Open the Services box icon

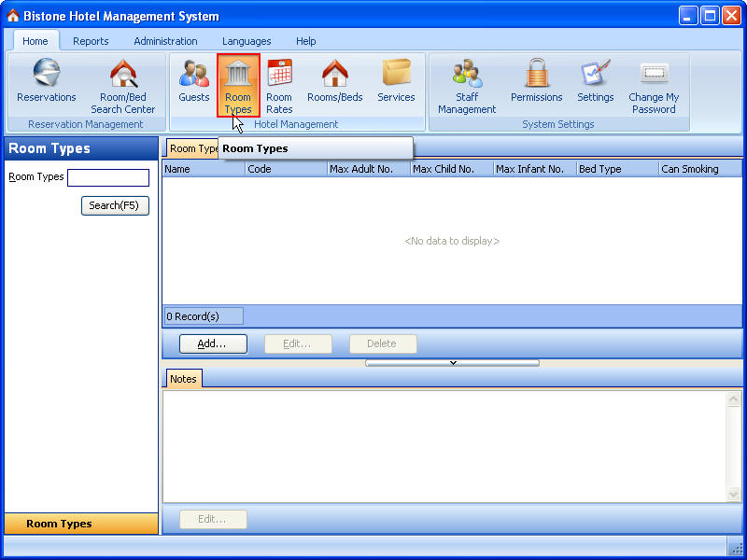coord(396,75)
